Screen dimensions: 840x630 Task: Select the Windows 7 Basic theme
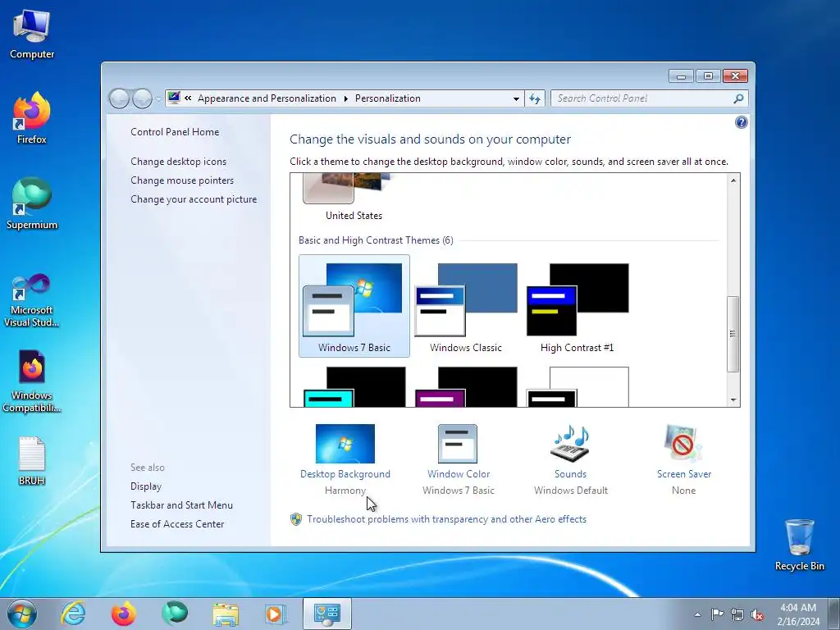[x=354, y=306]
